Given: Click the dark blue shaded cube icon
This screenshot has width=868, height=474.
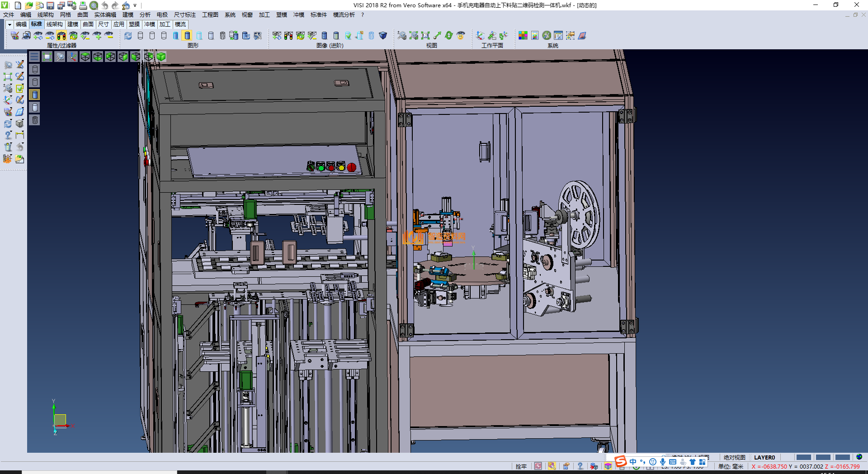Looking at the screenshot, I should 383,36.
